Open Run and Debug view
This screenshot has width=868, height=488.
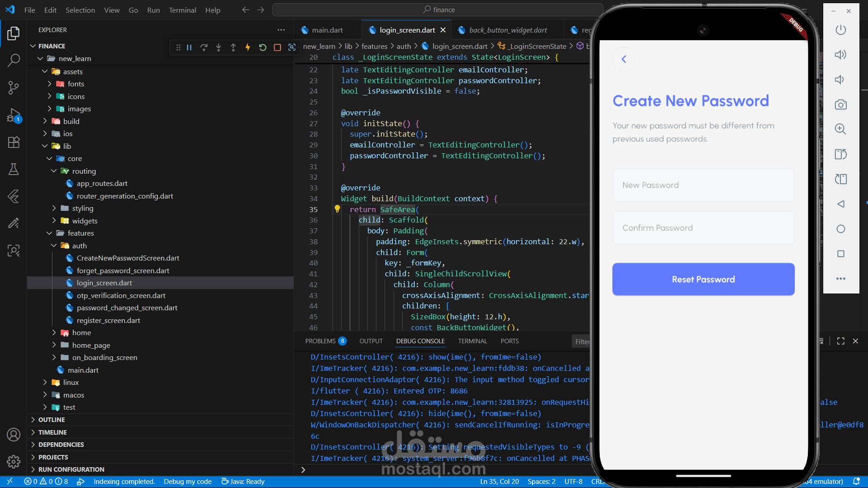click(14, 115)
